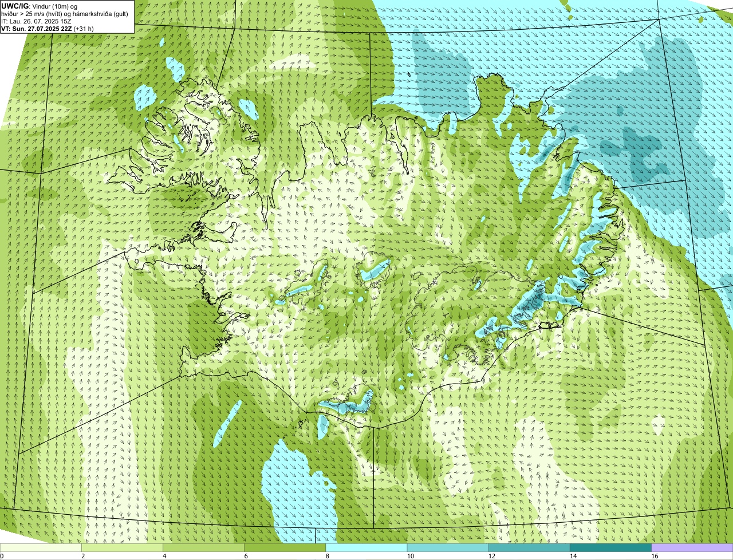This screenshot has height=560, width=733.
Task: Click the '16' label on the wind scale
Action: [655, 556]
